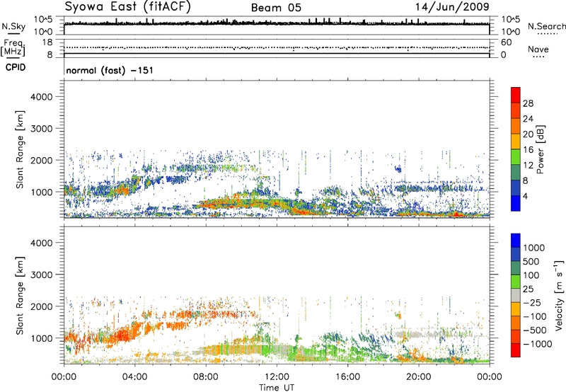Click the 2000 tick label in velocity panel
The image size is (566, 392).
point(41,306)
